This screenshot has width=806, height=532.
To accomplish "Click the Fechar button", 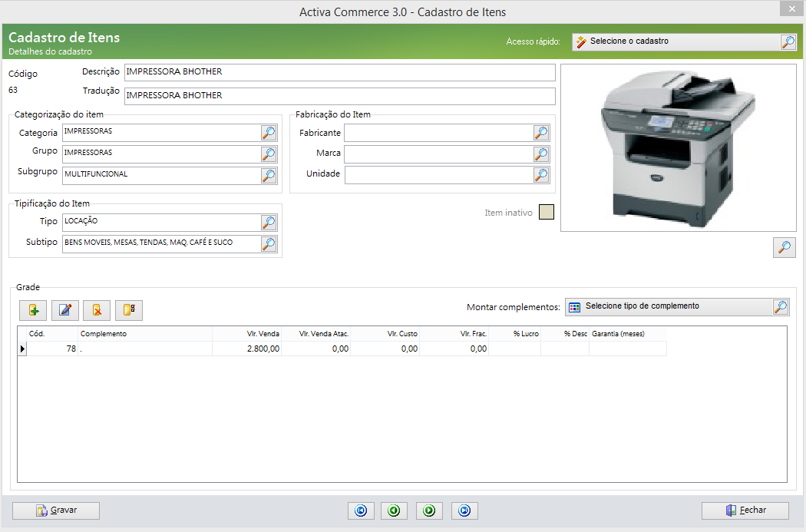I will (x=745, y=511).
